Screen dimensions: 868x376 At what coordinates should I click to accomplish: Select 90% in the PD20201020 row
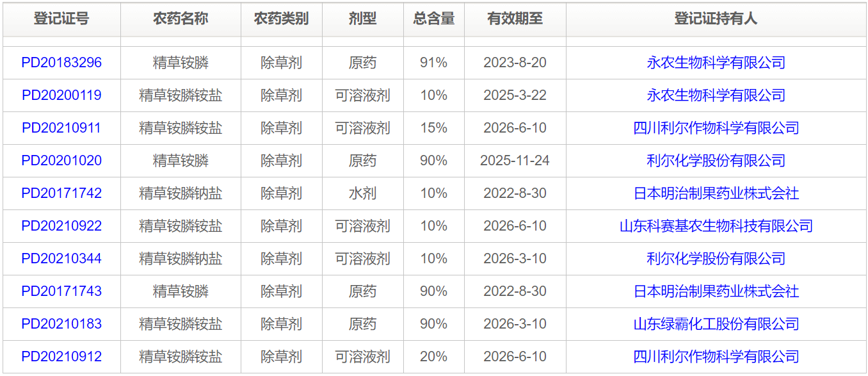click(434, 161)
